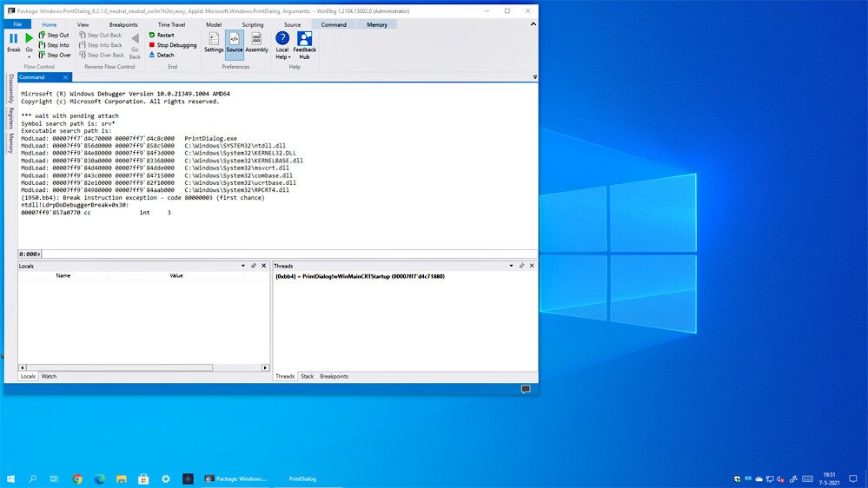
Task: Click the debugger command input field
Action: [289, 254]
